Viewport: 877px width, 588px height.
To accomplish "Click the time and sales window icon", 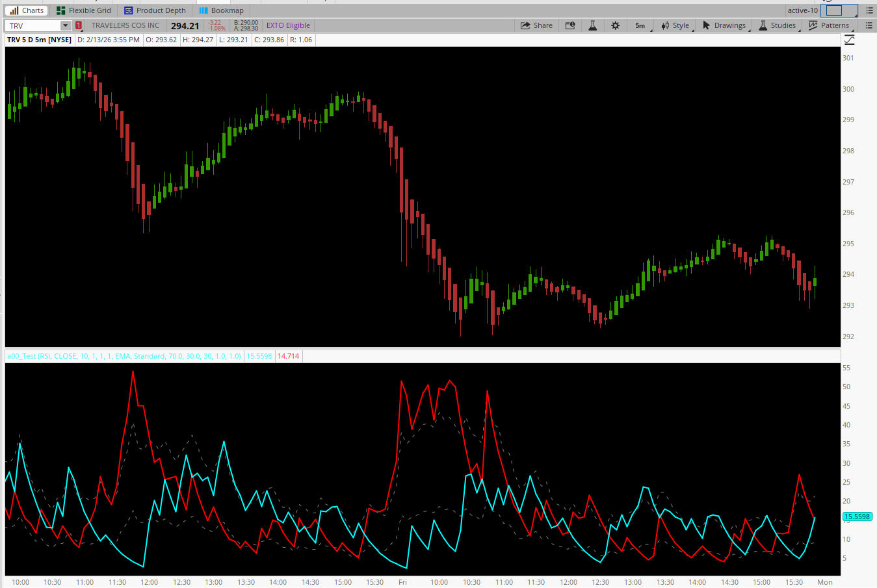I will point(570,25).
